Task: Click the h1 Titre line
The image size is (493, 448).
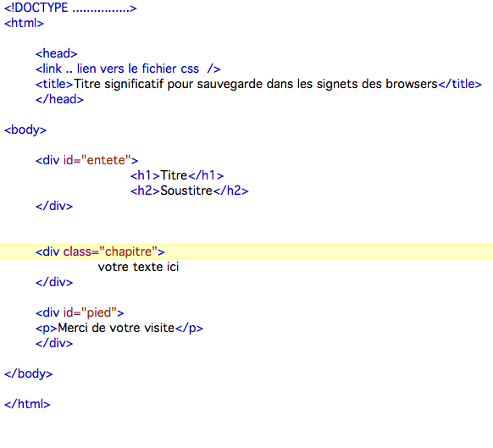Action: [177, 175]
